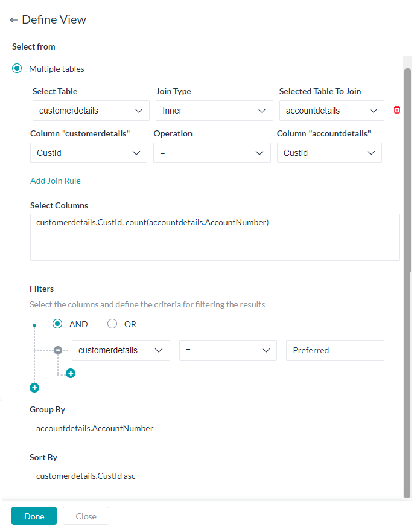Viewport: 417px width, 532px height.
Task: Click into the Select Columns text area
Action: click(x=215, y=237)
